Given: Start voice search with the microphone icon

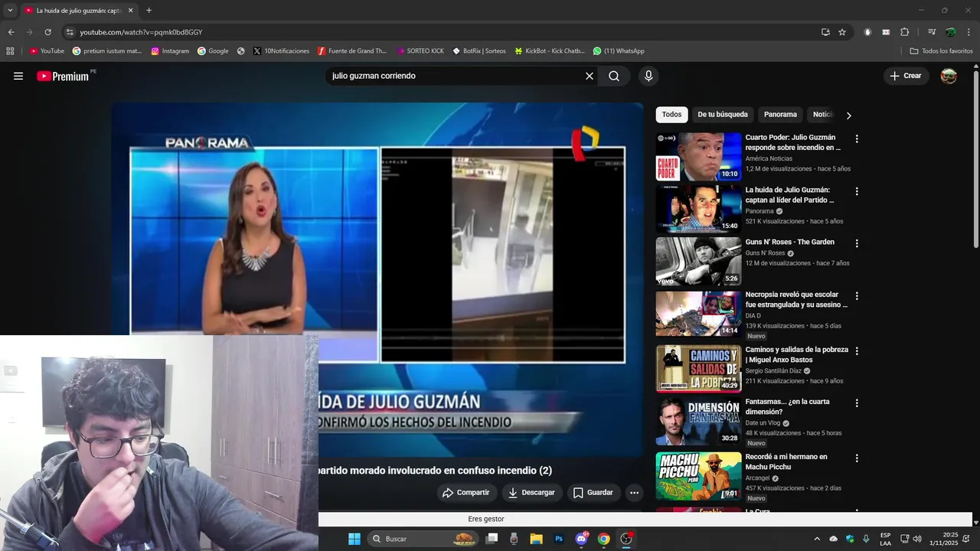Looking at the screenshot, I should point(648,76).
